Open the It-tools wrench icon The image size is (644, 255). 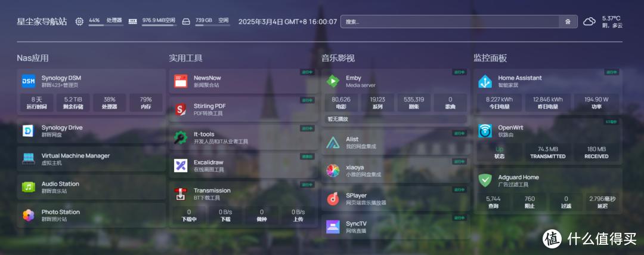181,137
